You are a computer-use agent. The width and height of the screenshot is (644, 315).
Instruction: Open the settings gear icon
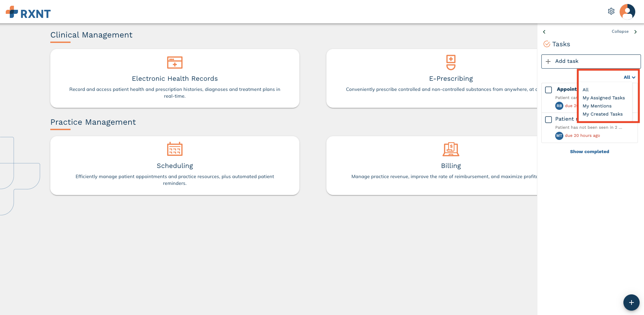pyautogui.click(x=611, y=11)
